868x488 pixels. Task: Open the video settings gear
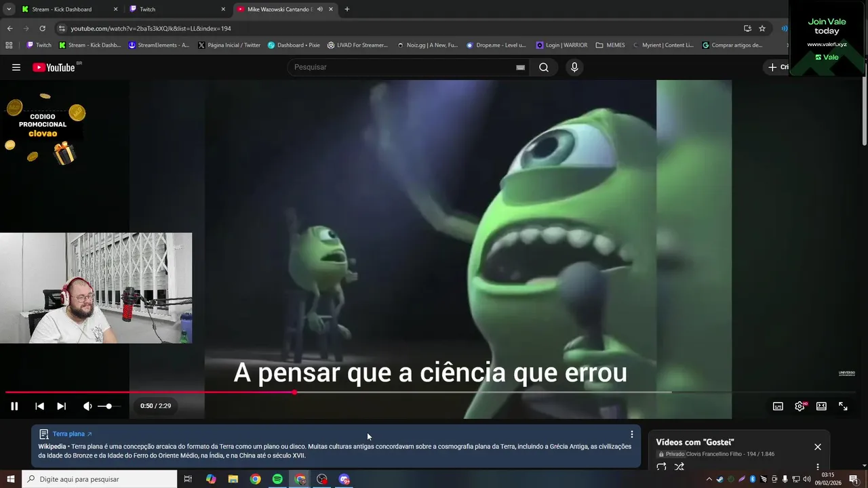click(800, 406)
